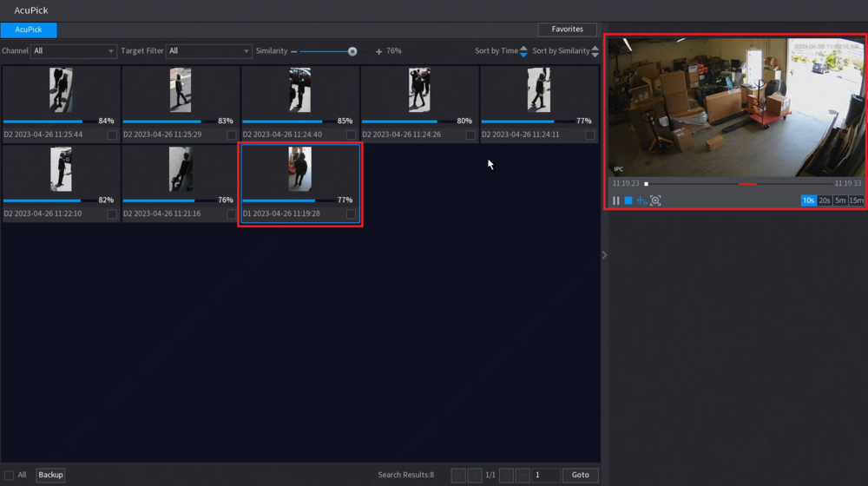This screenshot has width=868, height=486.
Task: Toggle Sort by Similarity order arrows
Action: 595,51
